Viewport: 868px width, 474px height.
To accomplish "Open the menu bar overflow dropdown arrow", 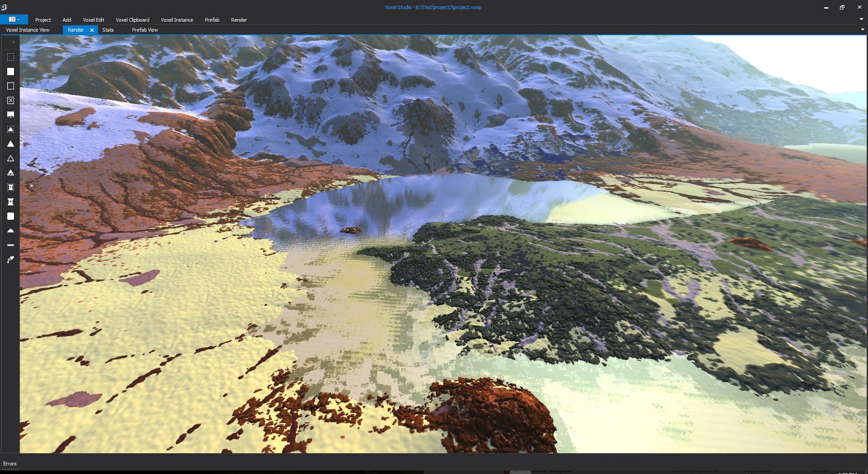I will tap(861, 19).
